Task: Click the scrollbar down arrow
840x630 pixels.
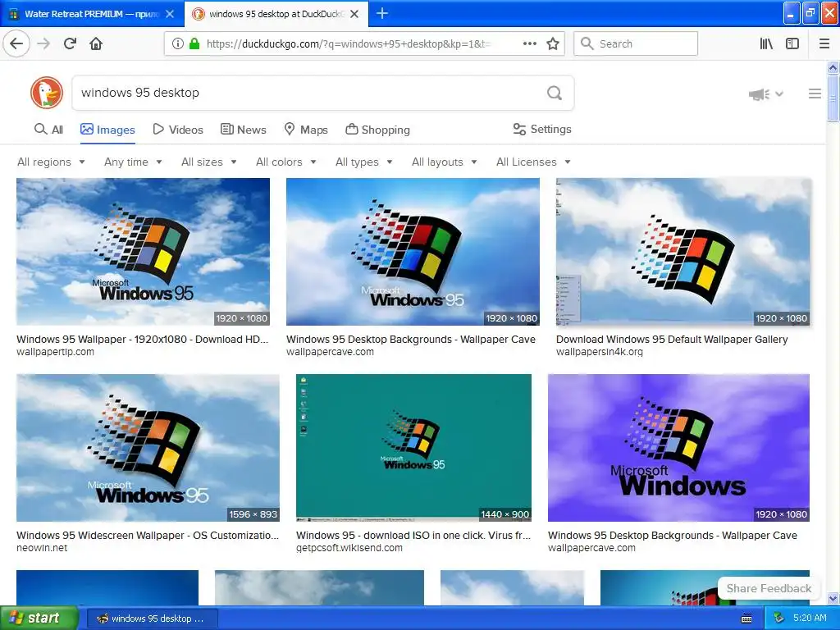Action: tap(833, 598)
